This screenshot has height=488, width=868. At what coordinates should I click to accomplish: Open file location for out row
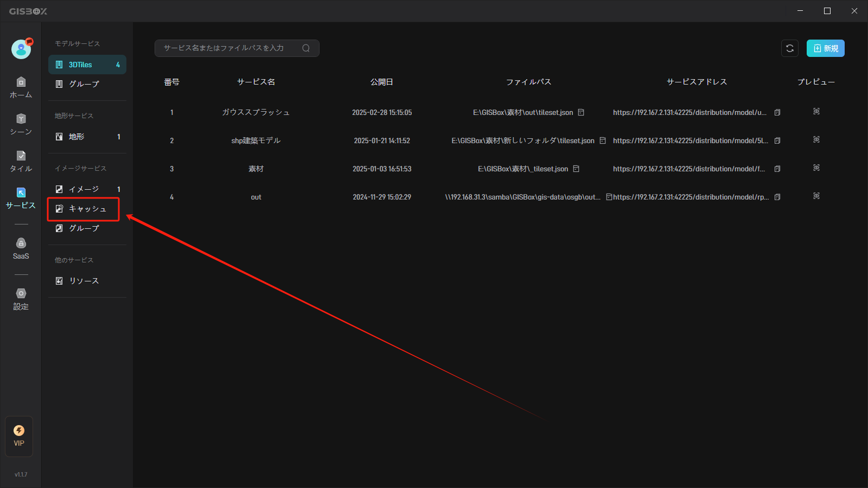click(x=609, y=197)
